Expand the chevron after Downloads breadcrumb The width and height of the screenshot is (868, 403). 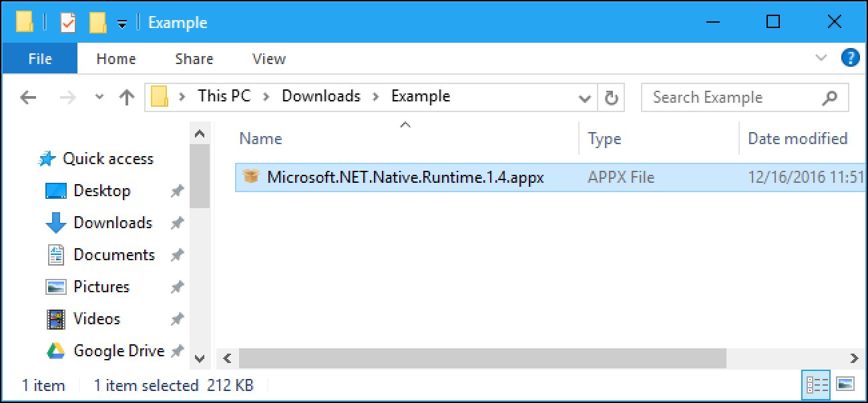[376, 97]
